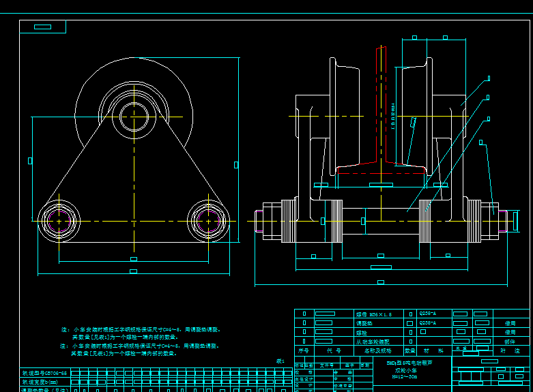The width and height of the screenshot is (533, 392).
Task: Click the '序号' column header
Action: (303, 351)
